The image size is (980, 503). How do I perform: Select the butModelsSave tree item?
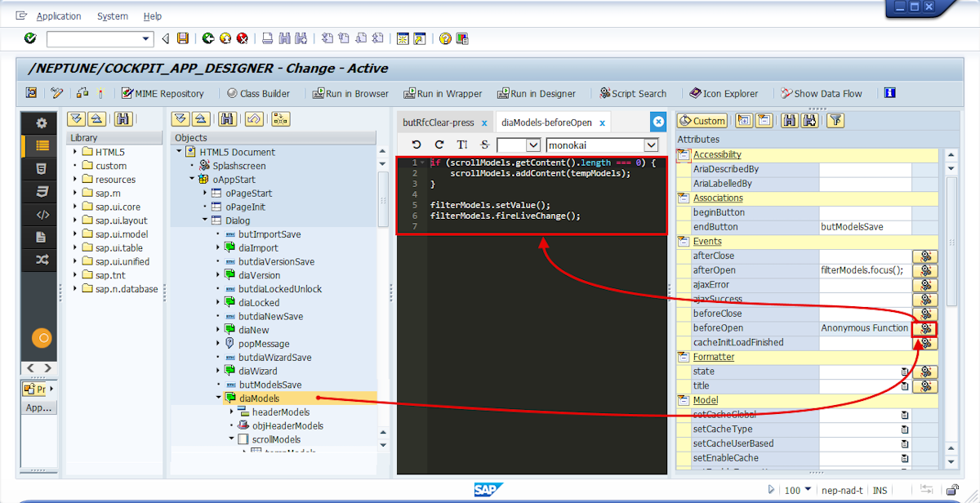[x=269, y=385]
